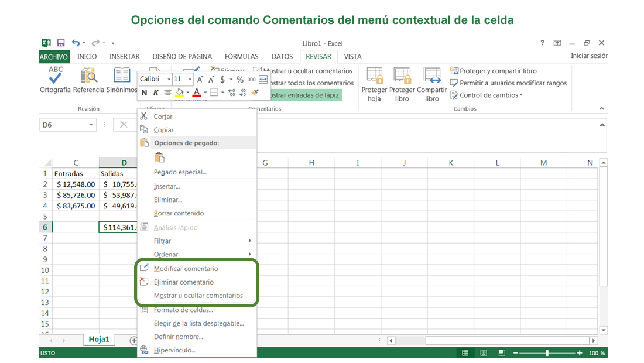Open fill color dropdown arrow

(188, 93)
